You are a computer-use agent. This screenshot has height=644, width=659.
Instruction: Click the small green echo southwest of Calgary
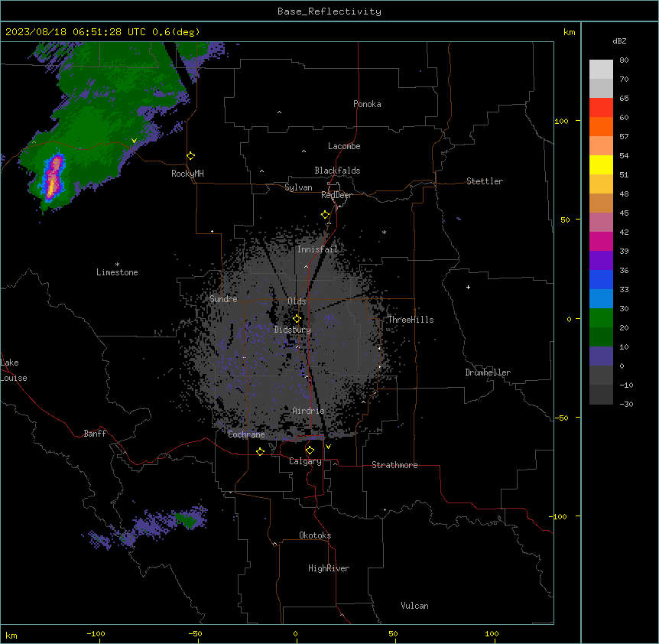pyautogui.click(x=186, y=520)
